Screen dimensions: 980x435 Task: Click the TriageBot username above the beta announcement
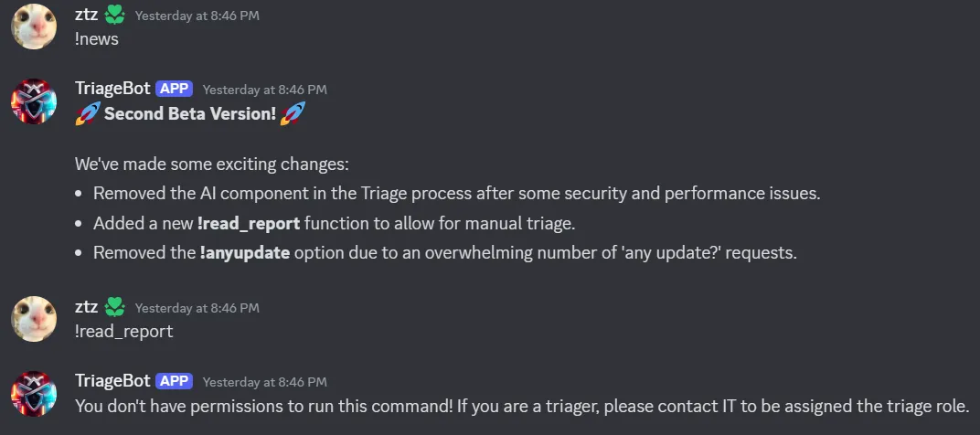[x=112, y=89]
